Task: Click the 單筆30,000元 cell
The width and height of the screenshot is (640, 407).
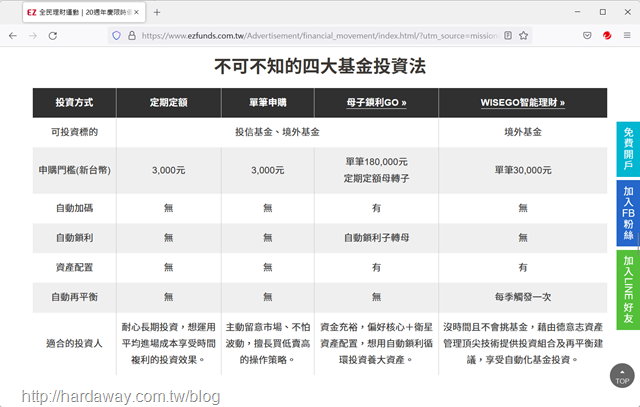Action: tap(523, 170)
